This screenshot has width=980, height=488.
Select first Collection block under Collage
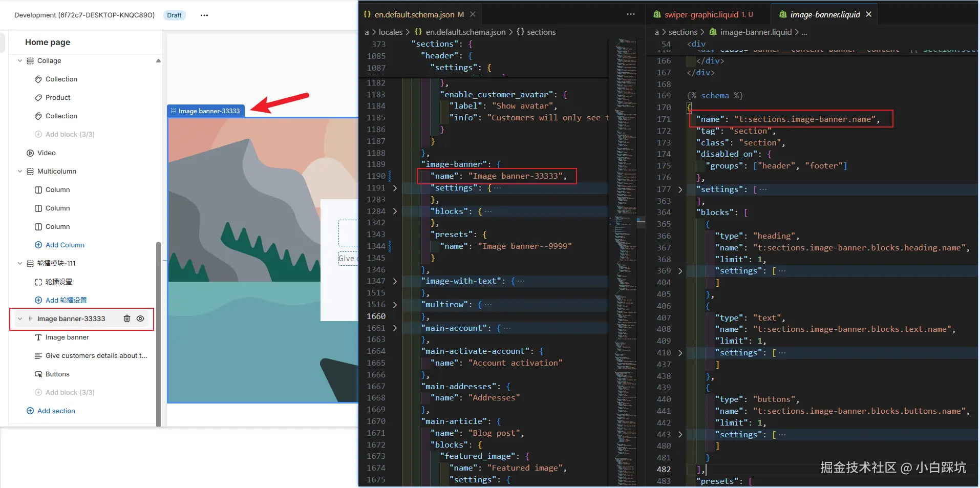[61, 79]
